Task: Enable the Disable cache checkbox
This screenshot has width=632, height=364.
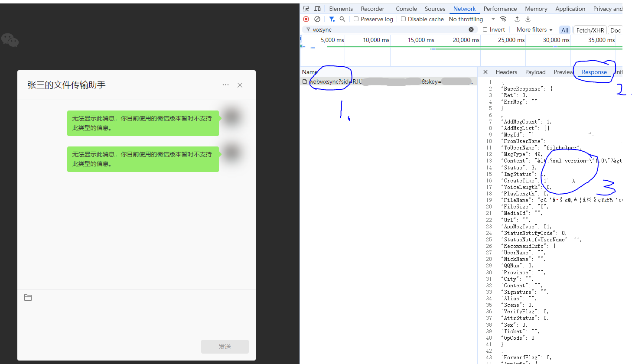Action: click(x=403, y=19)
